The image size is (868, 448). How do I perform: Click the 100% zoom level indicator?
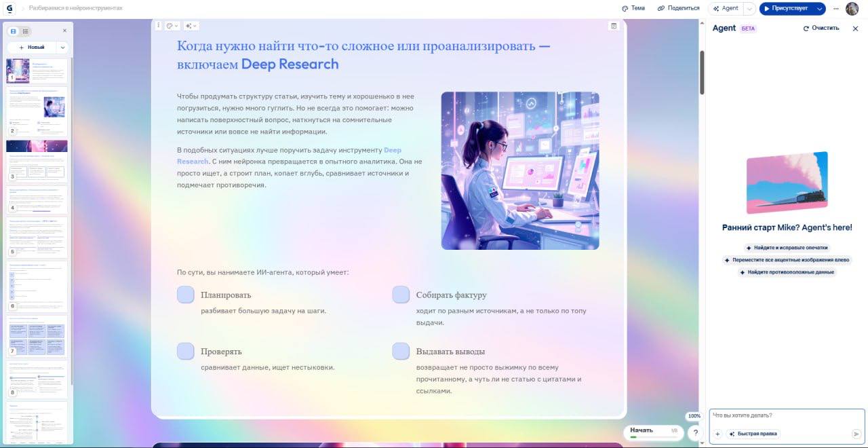click(x=694, y=416)
